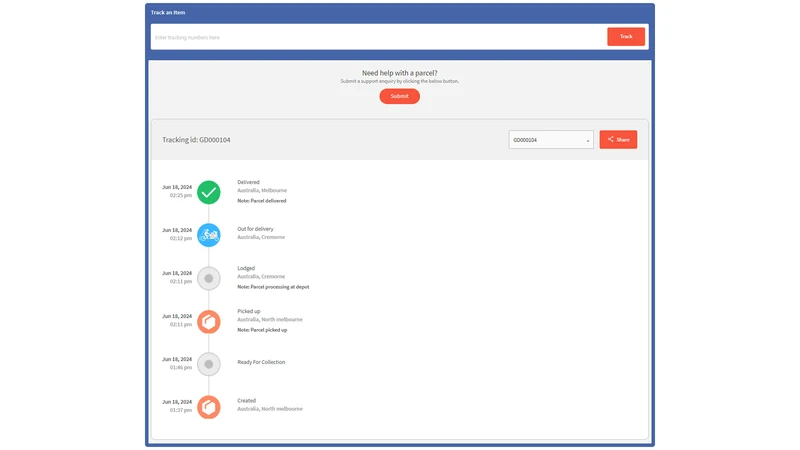Share the tracking details

click(x=618, y=140)
